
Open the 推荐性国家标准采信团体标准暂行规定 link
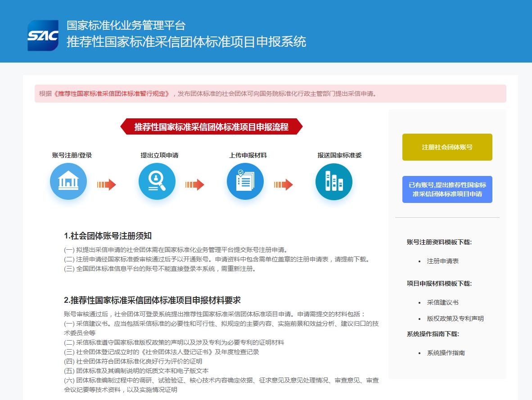(112, 94)
